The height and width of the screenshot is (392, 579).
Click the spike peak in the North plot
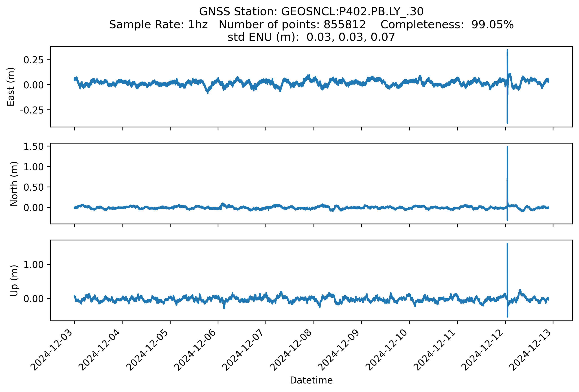click(507, 147)
